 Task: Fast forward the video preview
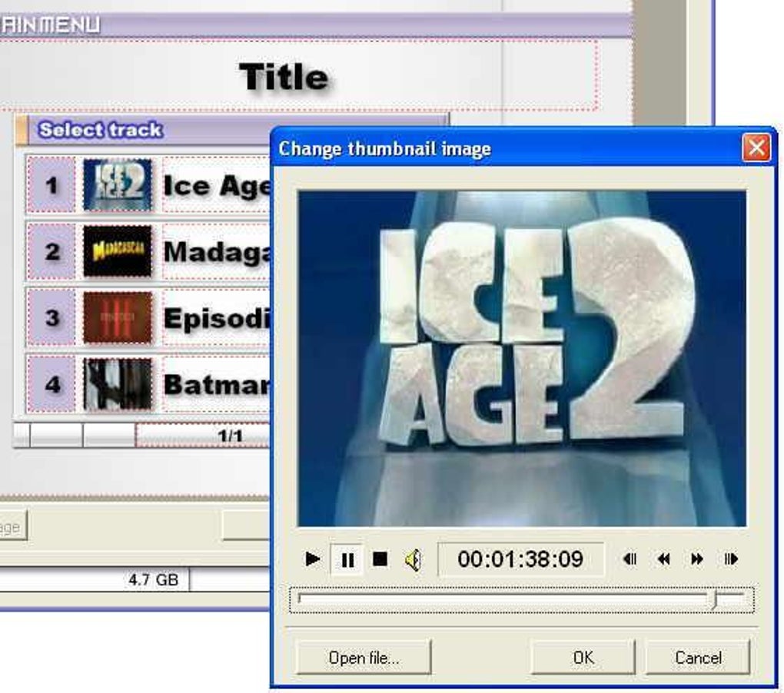click(x=697, y=559)
